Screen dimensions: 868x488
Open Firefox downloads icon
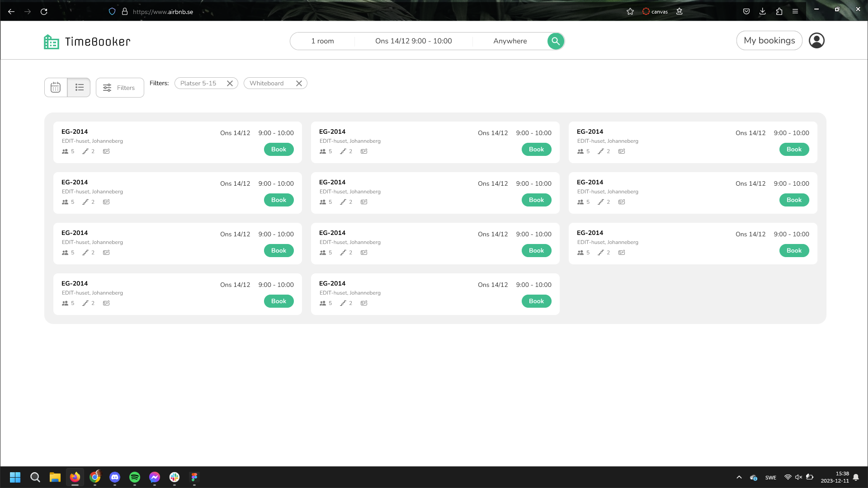coord(762,12)
